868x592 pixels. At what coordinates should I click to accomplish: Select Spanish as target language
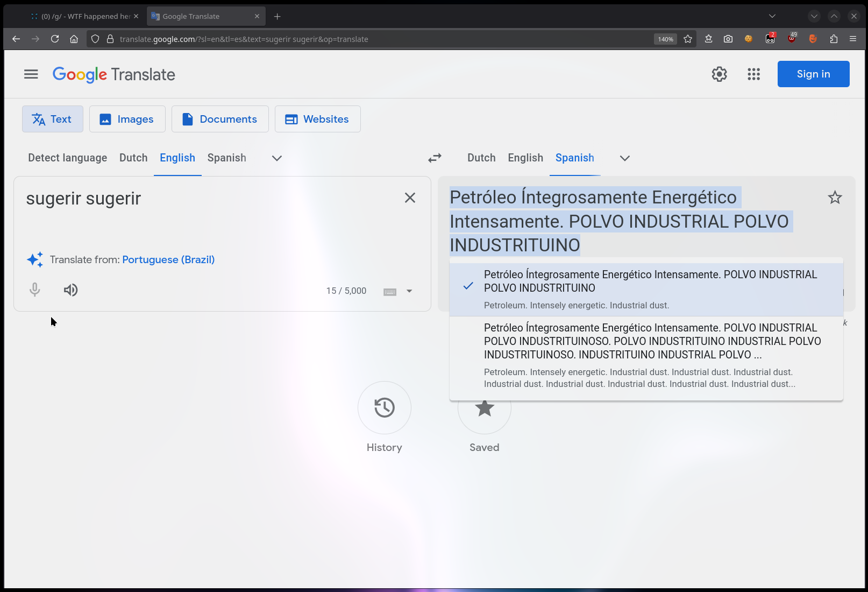575,158
